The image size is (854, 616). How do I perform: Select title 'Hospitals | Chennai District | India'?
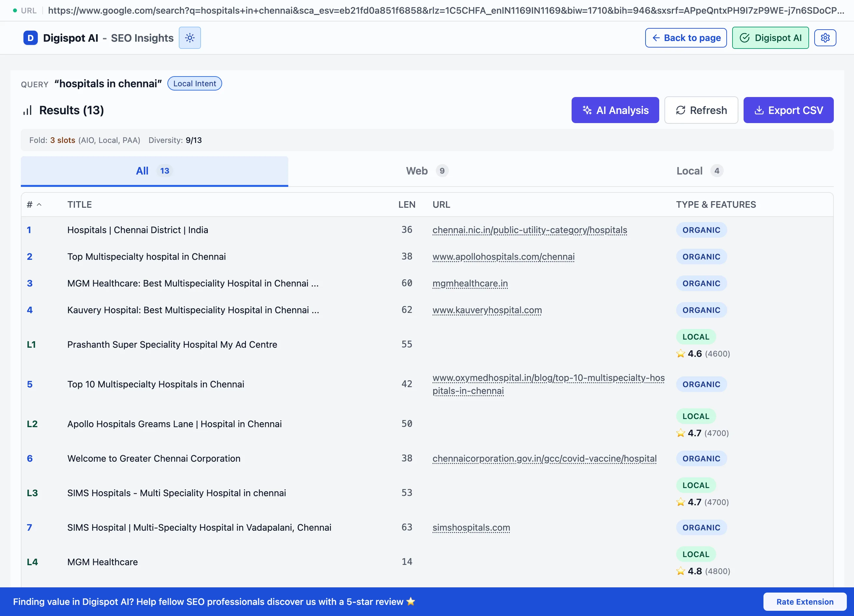click(138, 230)
